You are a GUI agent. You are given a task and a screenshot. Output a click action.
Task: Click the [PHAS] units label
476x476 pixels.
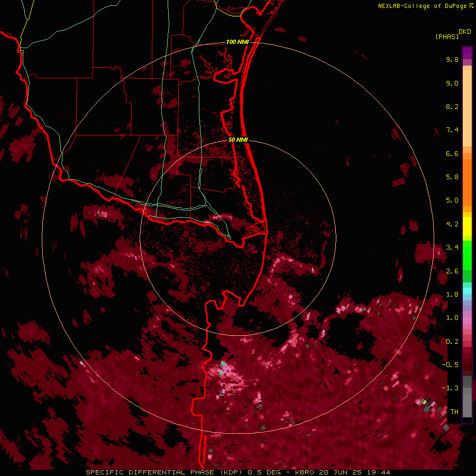447,36
